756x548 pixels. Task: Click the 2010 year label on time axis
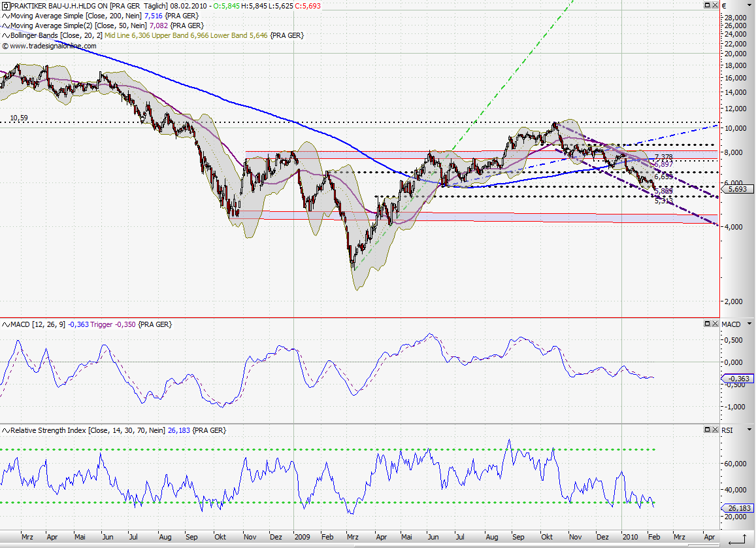(630, 537)
